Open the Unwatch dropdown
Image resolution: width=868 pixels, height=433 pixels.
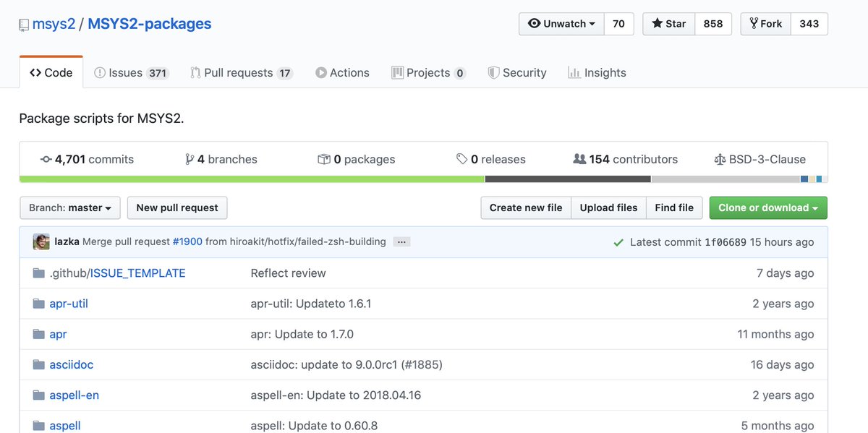click(x=561, y=24)
